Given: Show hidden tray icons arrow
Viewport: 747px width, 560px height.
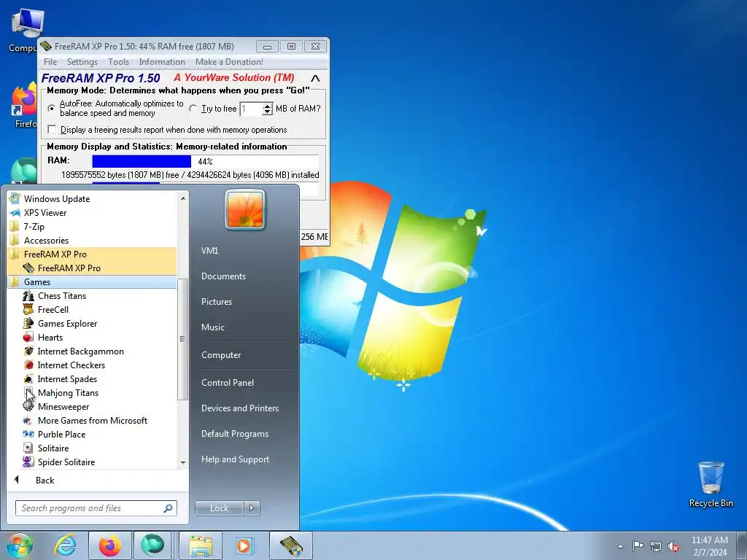Looking at the screenshot, I should click(x=620, y=546).
